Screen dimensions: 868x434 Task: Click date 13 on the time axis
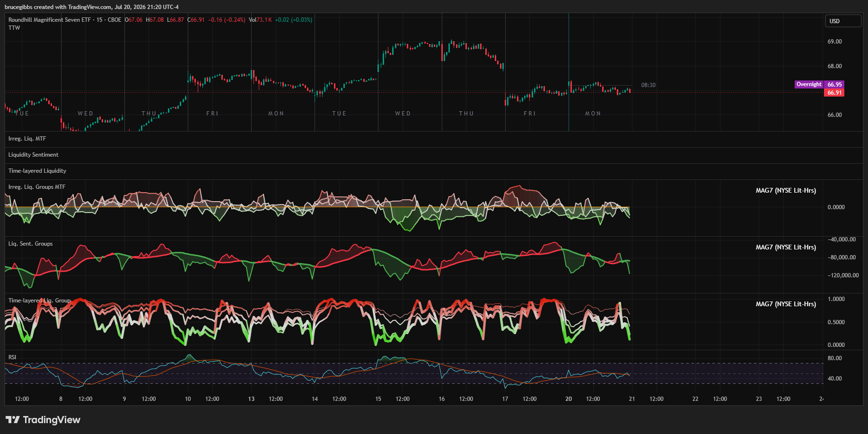tap(251, 399)
